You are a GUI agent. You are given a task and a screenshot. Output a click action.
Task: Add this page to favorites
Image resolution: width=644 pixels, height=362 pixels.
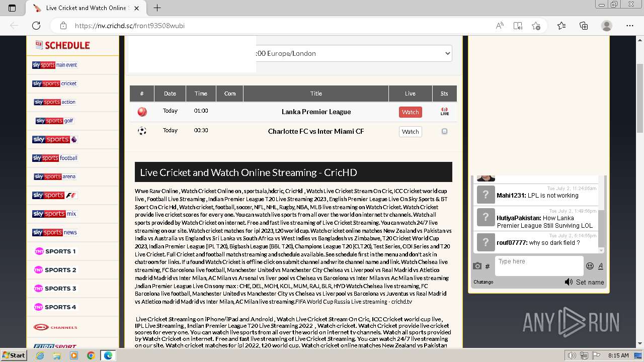pos(536,26)
